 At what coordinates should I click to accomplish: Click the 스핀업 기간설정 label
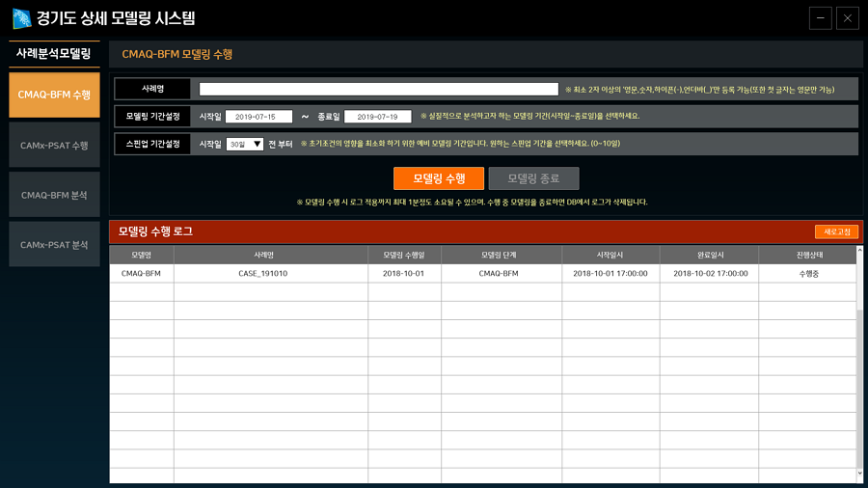coord(152,144)
